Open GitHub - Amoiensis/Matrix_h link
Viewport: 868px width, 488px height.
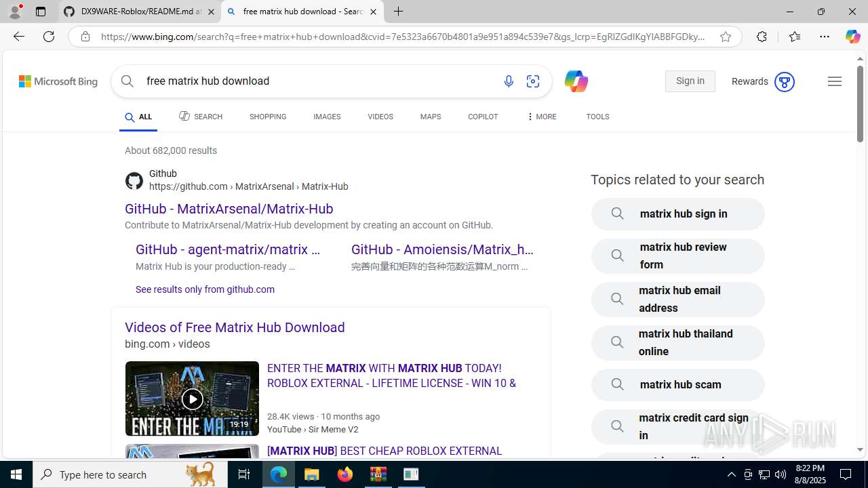pos(442,249)
